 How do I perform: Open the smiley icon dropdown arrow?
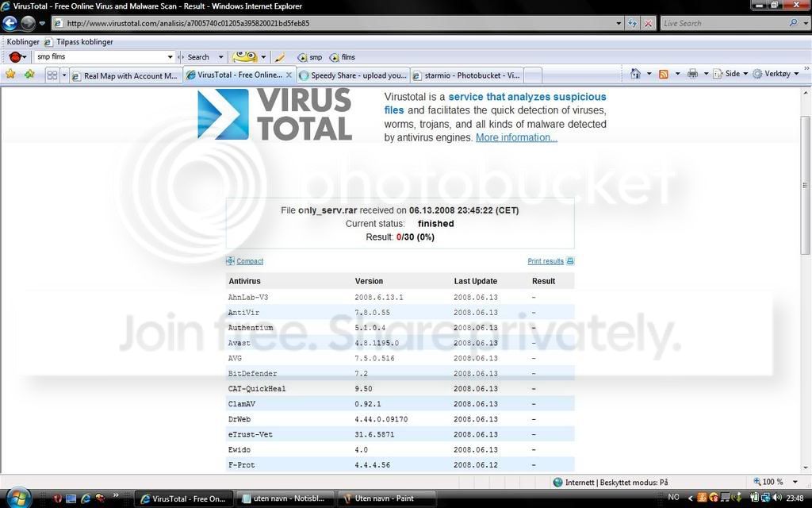[x=263, y=57]
